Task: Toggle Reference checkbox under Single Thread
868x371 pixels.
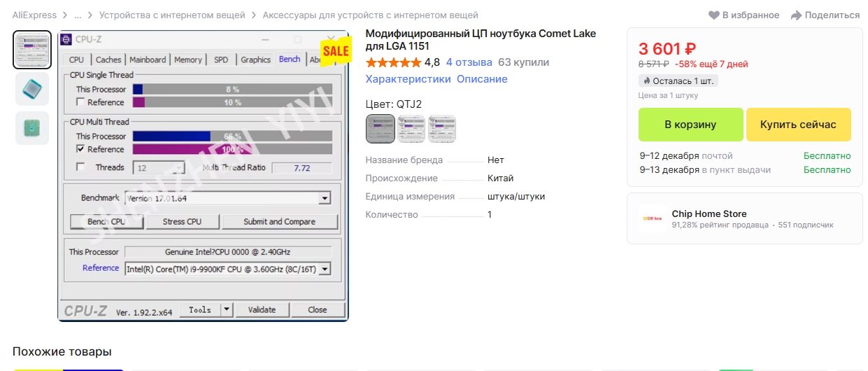Action: point(80,102)
